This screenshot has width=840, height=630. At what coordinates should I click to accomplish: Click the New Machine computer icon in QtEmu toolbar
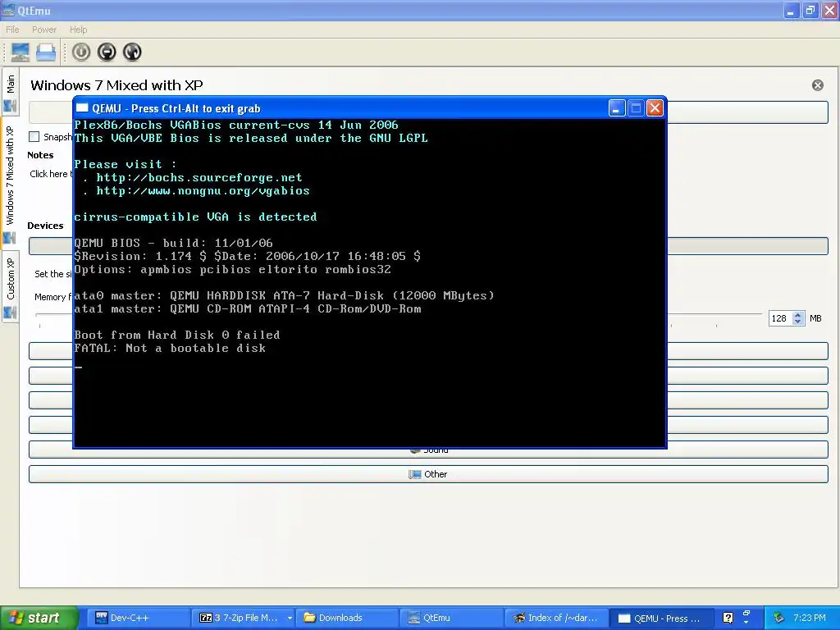pyautogui.click(x=21, y=52)
